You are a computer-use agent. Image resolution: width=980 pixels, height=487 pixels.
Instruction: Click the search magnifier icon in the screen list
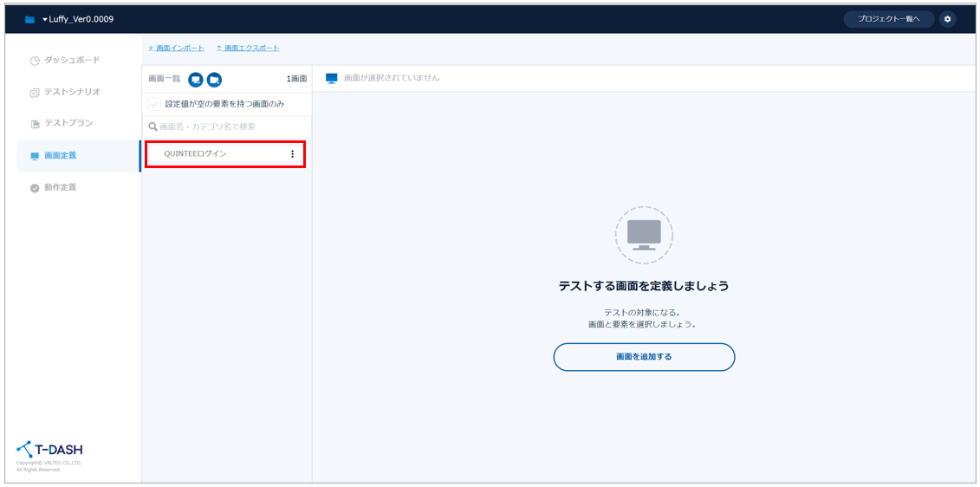coord(153,127)
